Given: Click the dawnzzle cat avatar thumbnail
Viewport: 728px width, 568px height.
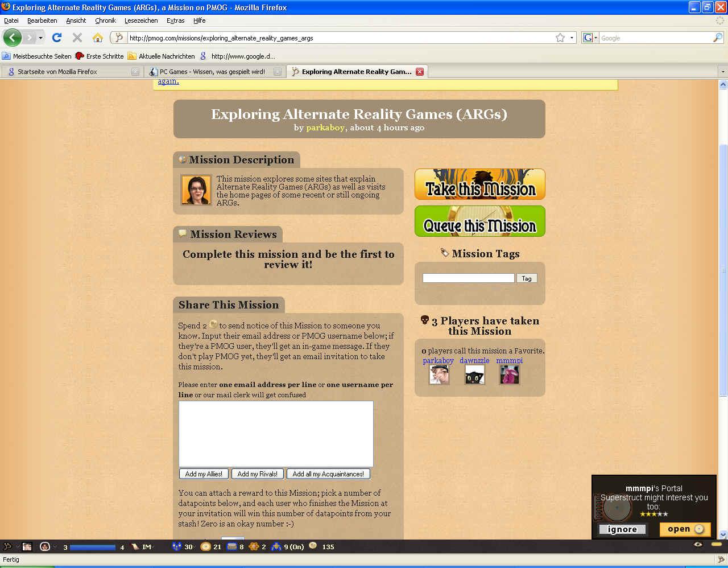Looking at the screenshot, I should tap(474, 374).
